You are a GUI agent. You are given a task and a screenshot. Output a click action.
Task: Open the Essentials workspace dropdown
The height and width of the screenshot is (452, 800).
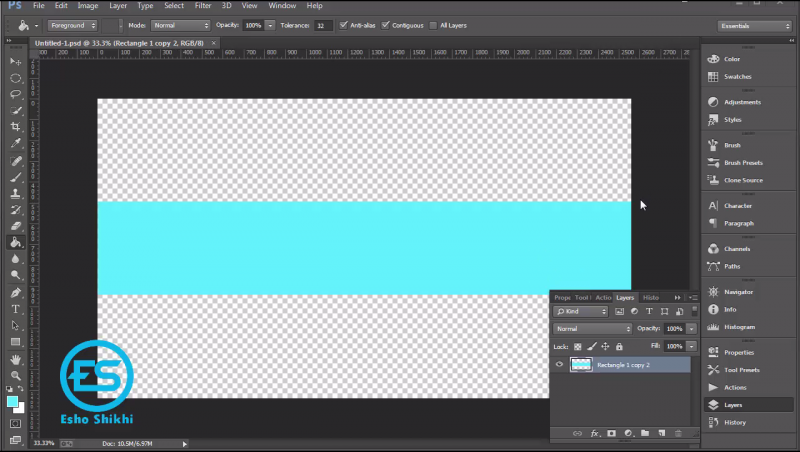[x=754, y=26]
